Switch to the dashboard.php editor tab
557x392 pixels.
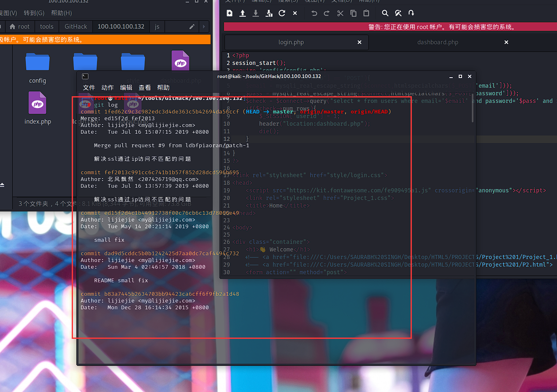coord(438,42)
